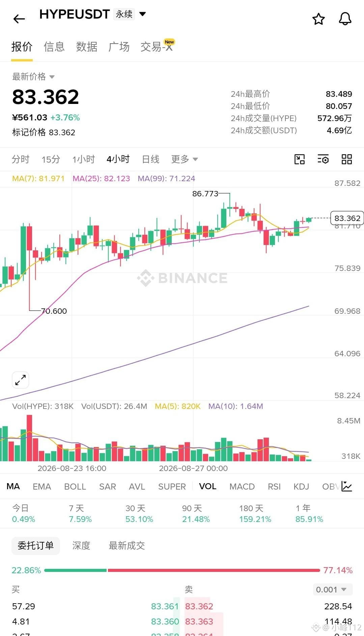Expand the 最新价格 price type dropdown
Screen dimensions: 364x636
tap(52, 77)
